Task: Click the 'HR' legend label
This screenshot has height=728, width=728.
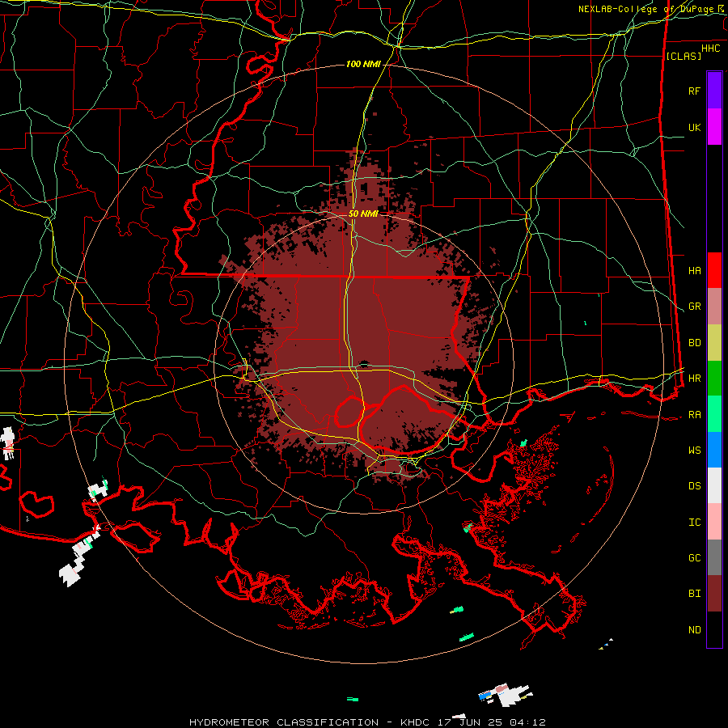Action: [694, 379]
